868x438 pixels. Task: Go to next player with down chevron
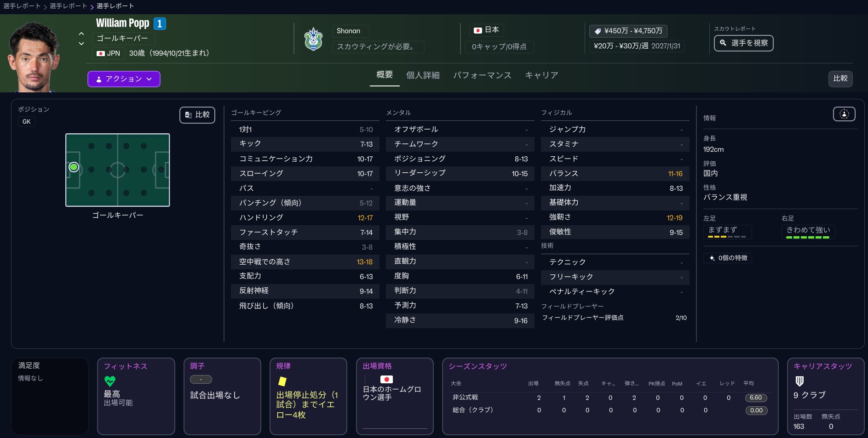point(81,44)
